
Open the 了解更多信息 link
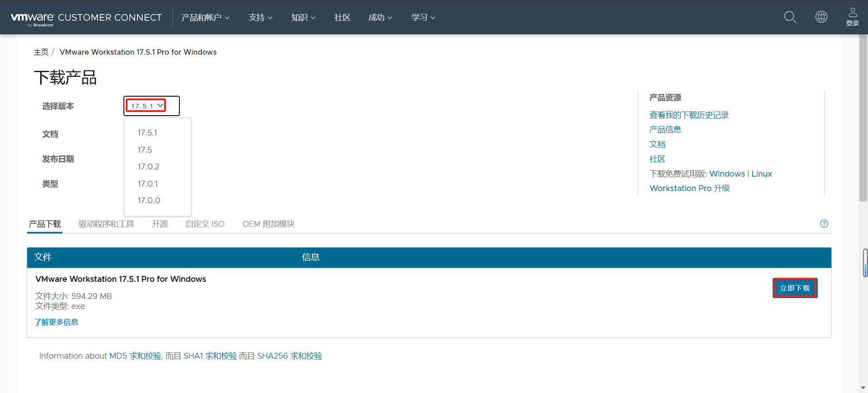57,322
